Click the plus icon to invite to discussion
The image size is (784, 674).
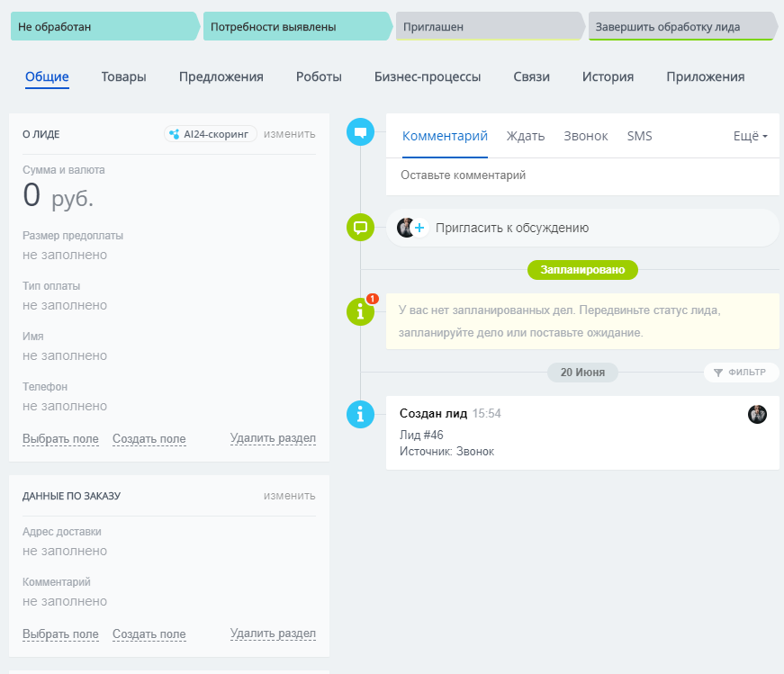419,228
